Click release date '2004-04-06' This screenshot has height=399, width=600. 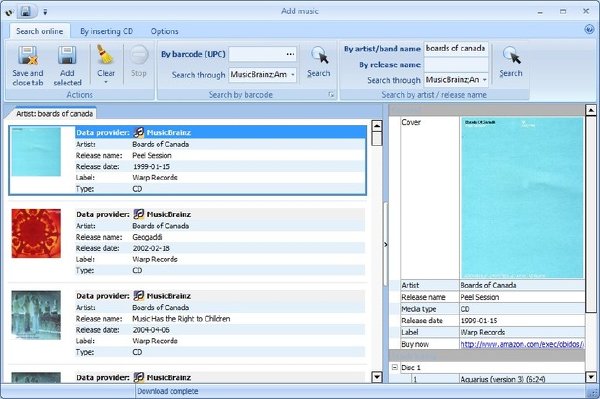pyautogui.click(x=151, y=330)
